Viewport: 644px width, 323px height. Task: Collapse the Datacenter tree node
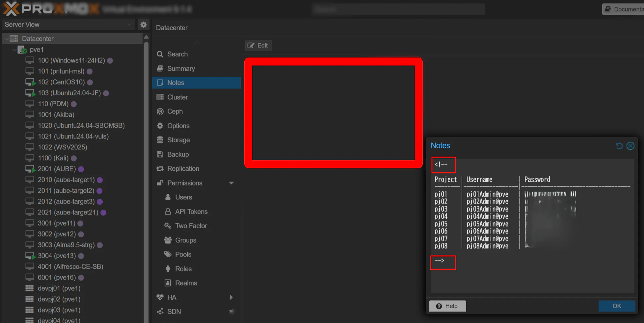(x=6, y=39)
